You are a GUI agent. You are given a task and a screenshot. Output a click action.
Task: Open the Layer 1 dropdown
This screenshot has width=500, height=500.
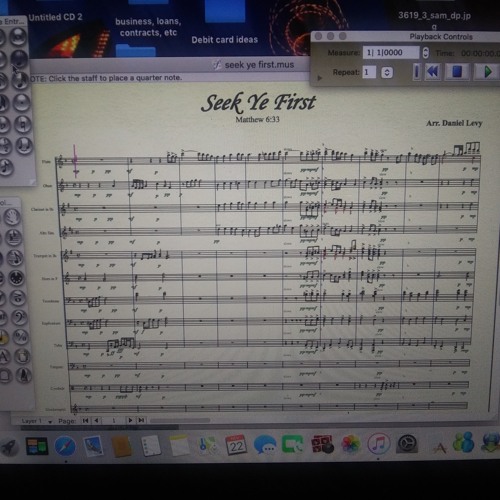(37, 421)
